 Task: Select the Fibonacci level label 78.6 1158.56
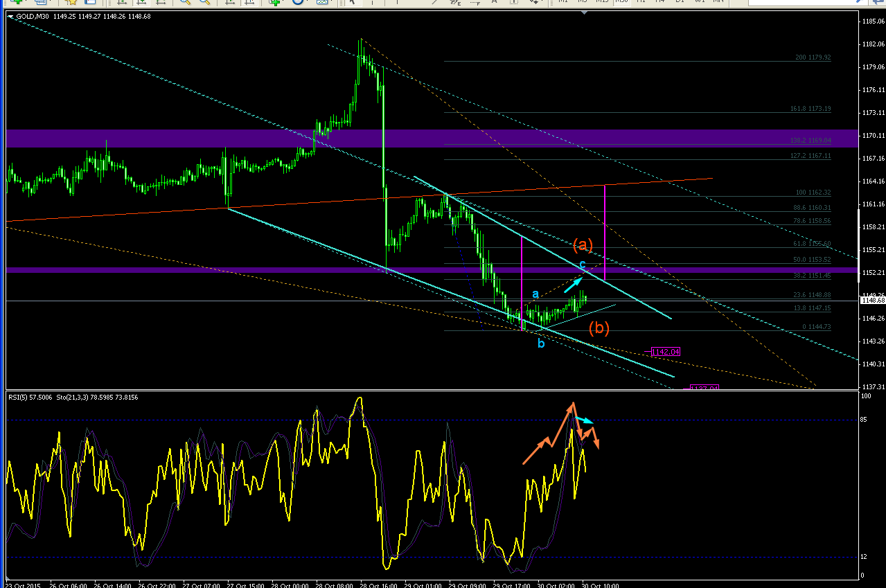(812, 220)
